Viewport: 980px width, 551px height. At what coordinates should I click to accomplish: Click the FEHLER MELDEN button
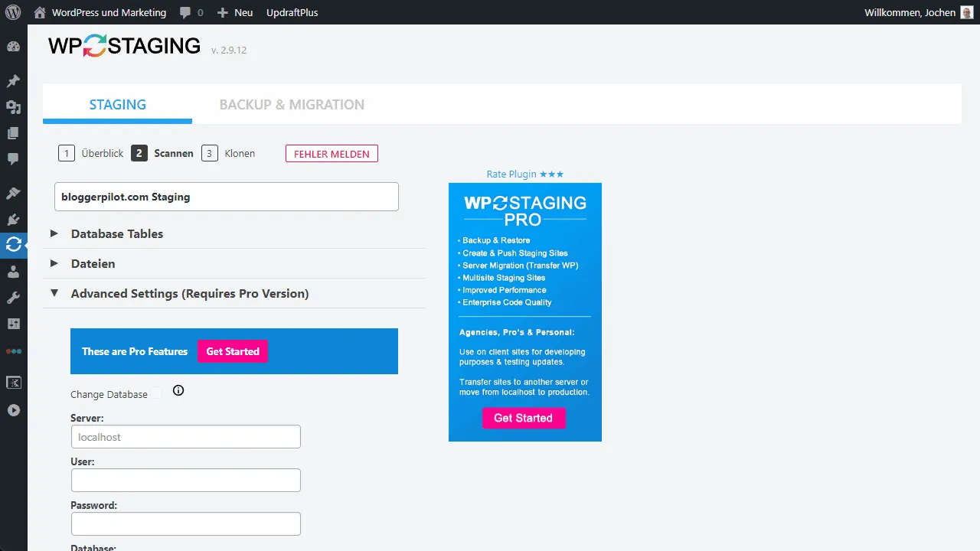click(332, 154)
